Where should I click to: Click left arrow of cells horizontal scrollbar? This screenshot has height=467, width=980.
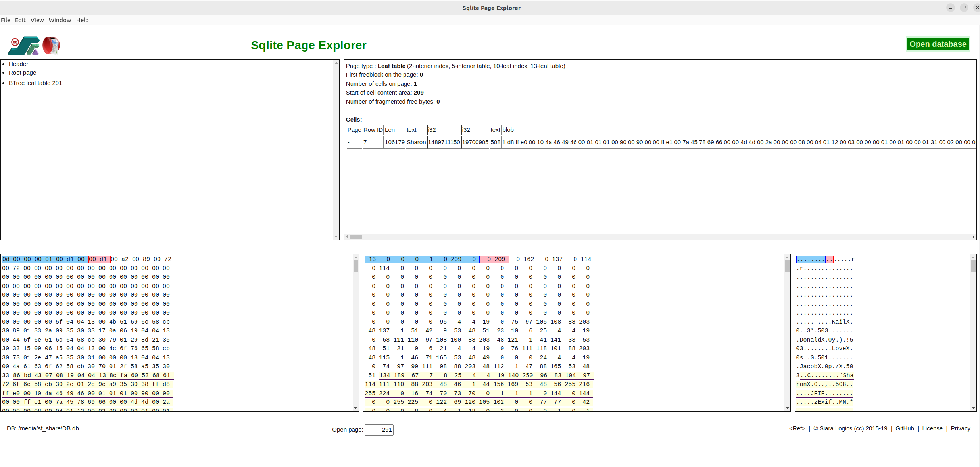347,237
